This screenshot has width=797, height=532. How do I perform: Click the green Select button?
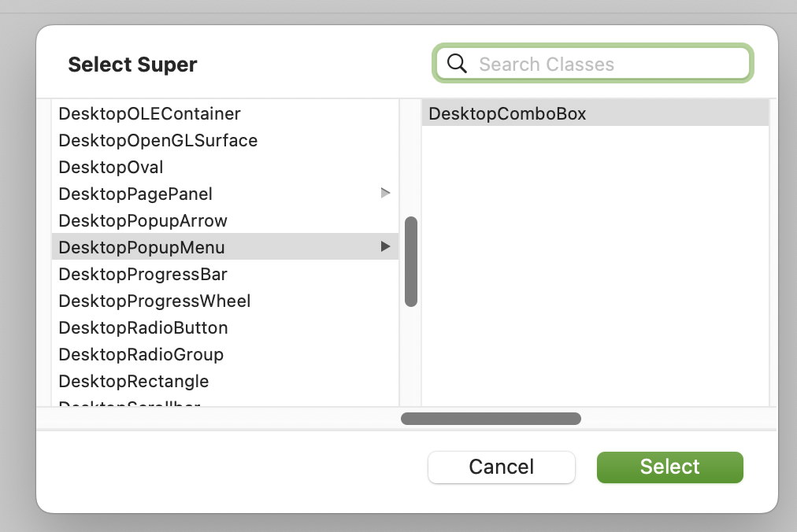click(x=670, y=467)
